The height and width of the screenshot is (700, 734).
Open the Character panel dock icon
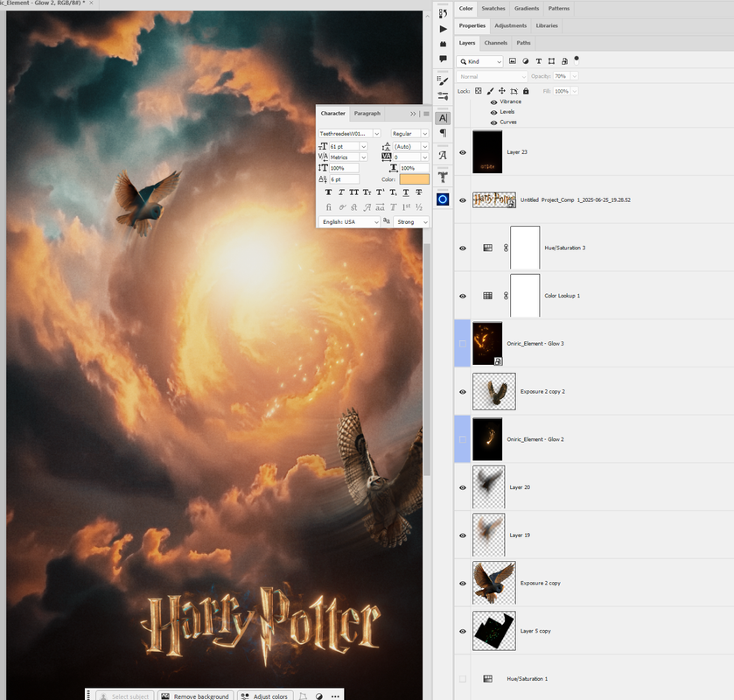point(443,118)
